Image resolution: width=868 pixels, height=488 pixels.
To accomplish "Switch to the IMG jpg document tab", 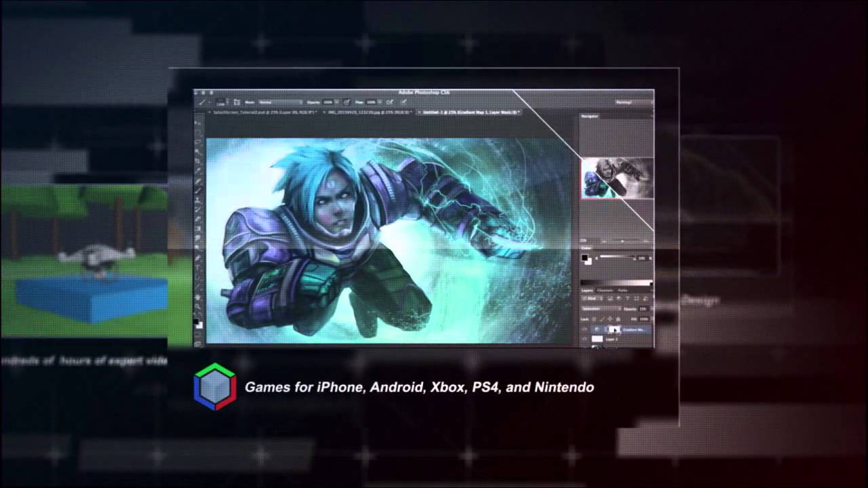I will click(368, 113).
